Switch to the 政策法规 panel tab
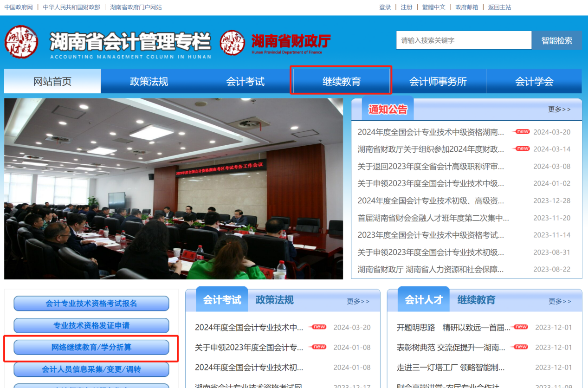The image size is (588, 388). tap(275, 300)
